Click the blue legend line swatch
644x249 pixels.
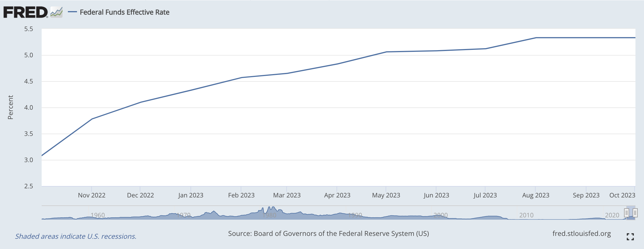[72, 12]
